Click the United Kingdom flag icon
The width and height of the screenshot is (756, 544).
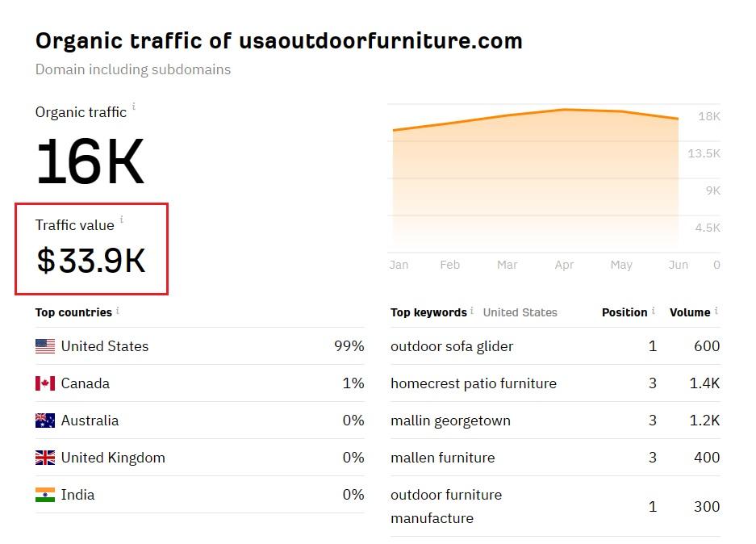point(45,458)
